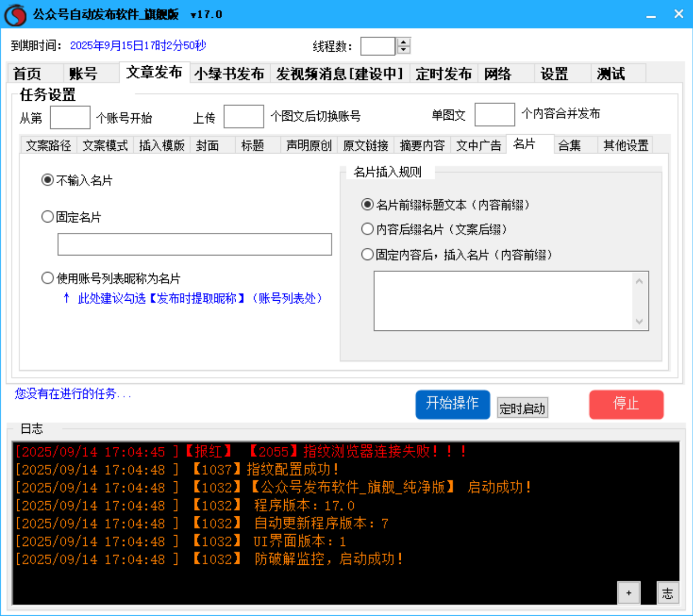Choose the 固定名片 option
The height and width of the screenshot is (616, 693).
click(x=46, y=217)
